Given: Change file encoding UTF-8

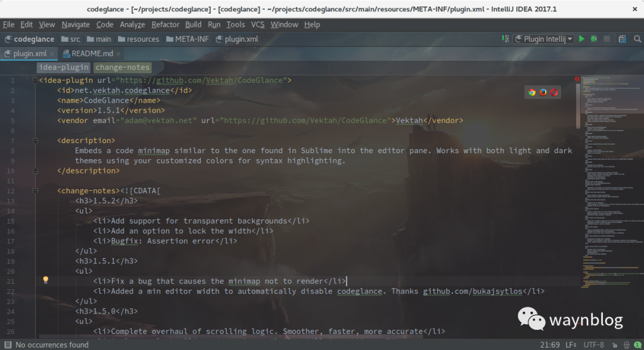Looking at the screenshot, I should tap(593, 345).
